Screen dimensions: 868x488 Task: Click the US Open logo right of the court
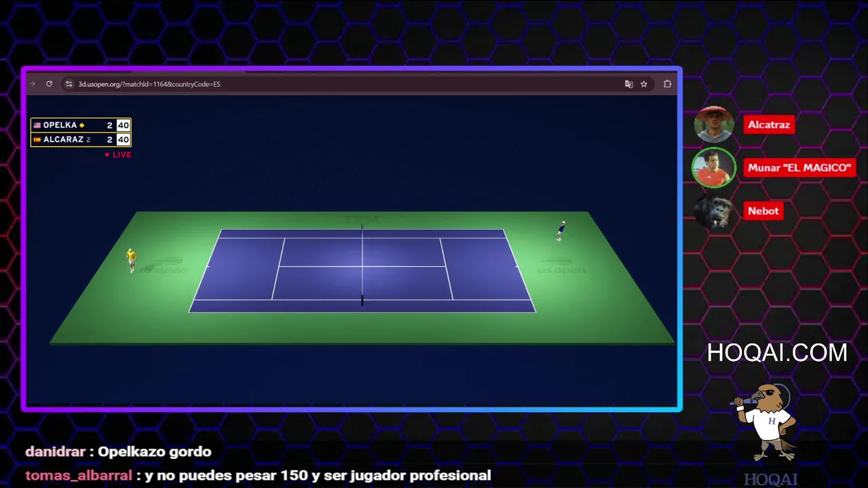[x=561, y=266]
